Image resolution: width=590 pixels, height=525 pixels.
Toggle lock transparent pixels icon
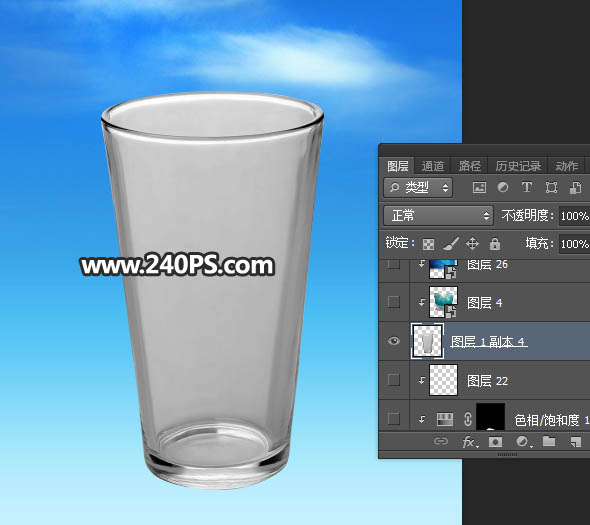click(429, 244)
